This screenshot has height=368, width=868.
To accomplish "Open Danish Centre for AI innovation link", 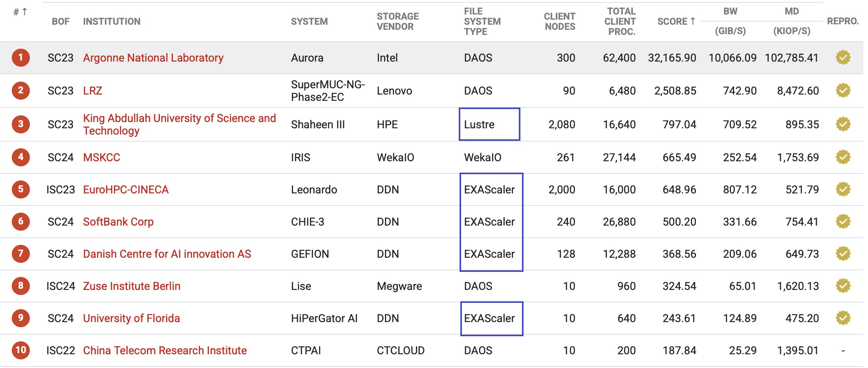I will pos(167,254).
